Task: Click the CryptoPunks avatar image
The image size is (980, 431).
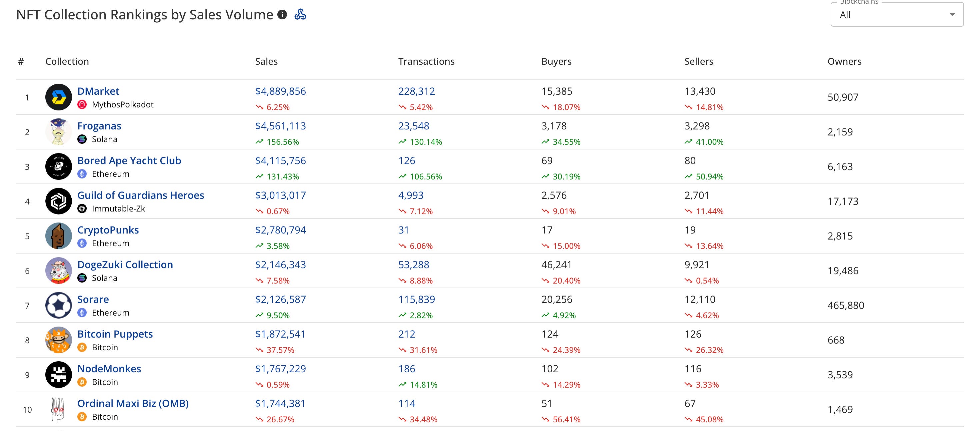Action: 59,236
